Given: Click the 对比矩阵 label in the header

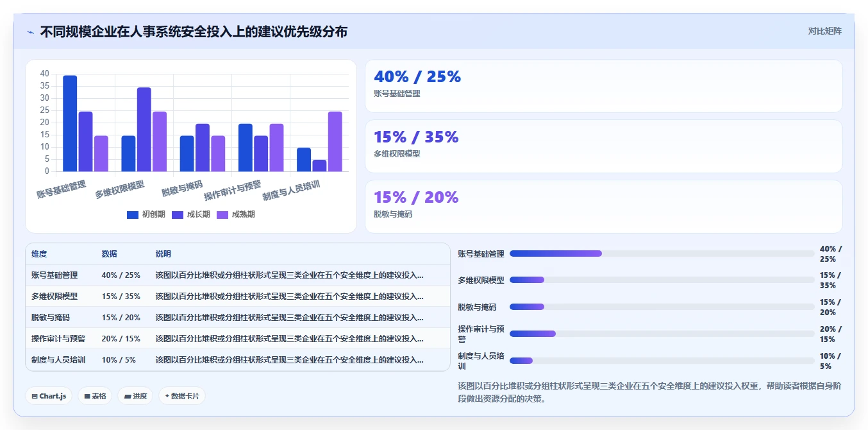Looking at the screenshot, I should (824, 31).
